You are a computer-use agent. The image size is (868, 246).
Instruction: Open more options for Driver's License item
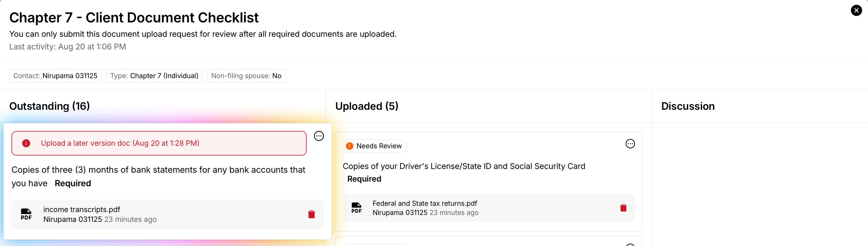point(630,144)
